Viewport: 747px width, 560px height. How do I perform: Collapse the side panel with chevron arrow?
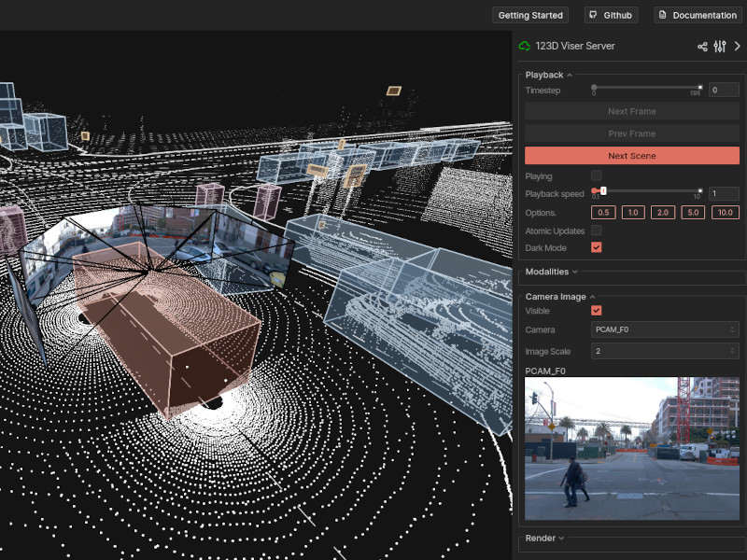tap(737, 46)
